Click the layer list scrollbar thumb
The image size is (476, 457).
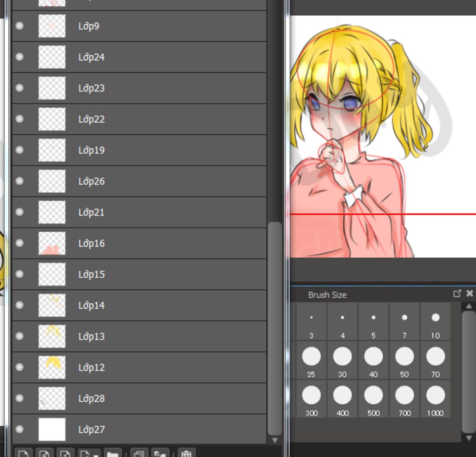tap(275, 328)
